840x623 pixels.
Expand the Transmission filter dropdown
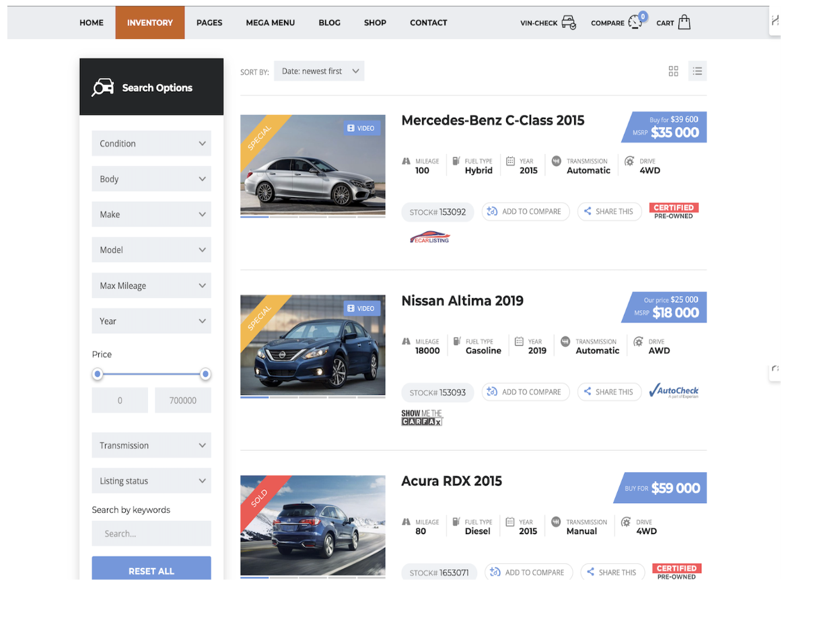pos(151,445)
